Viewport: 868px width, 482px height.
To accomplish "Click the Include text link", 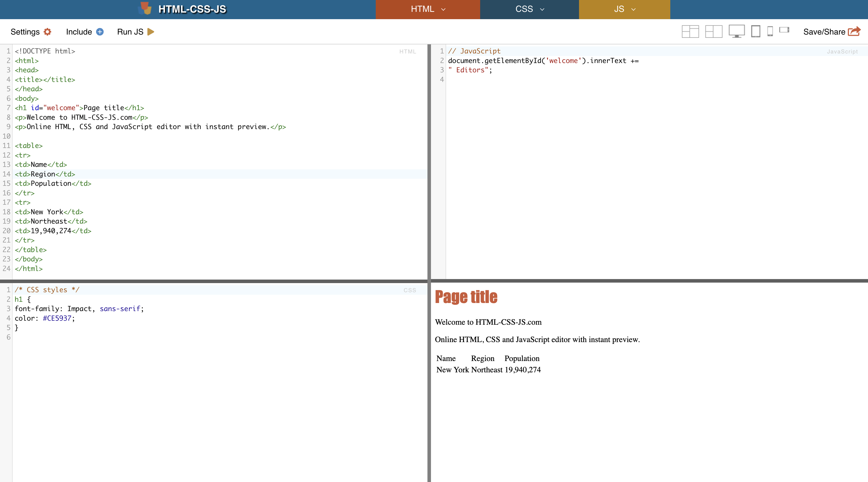I will pyautogui.click(x=79, y=32).
